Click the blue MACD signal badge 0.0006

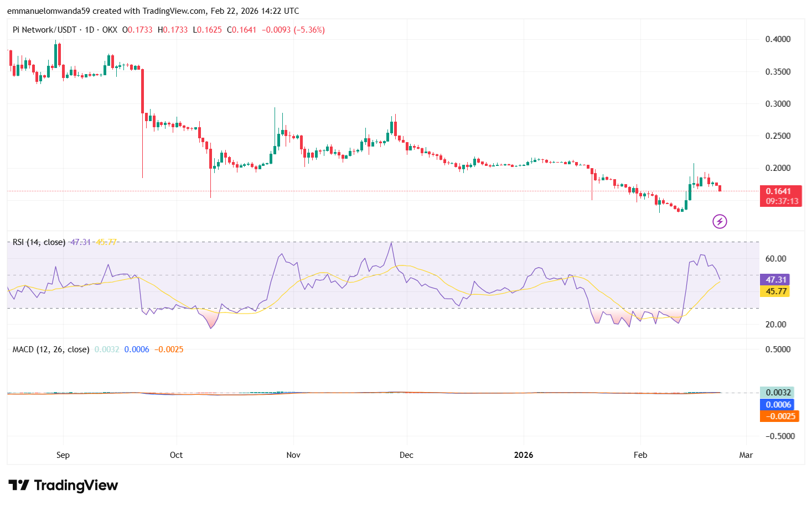(x=777, y=405)
